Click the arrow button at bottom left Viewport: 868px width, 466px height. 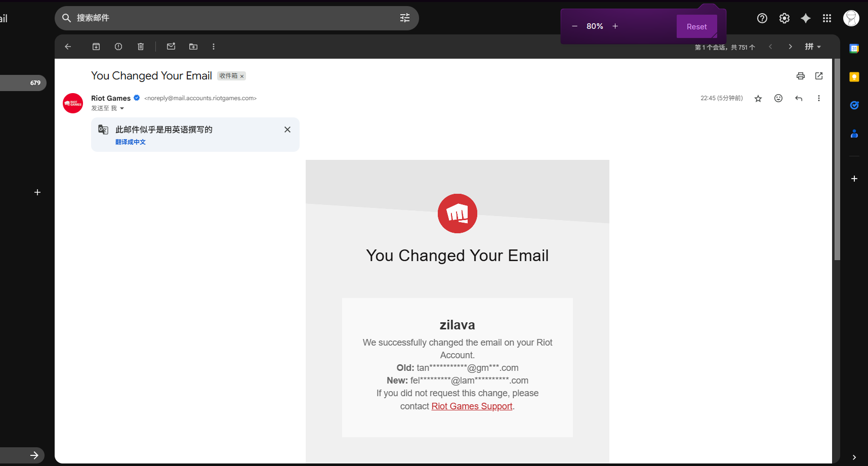click(34, 455)
